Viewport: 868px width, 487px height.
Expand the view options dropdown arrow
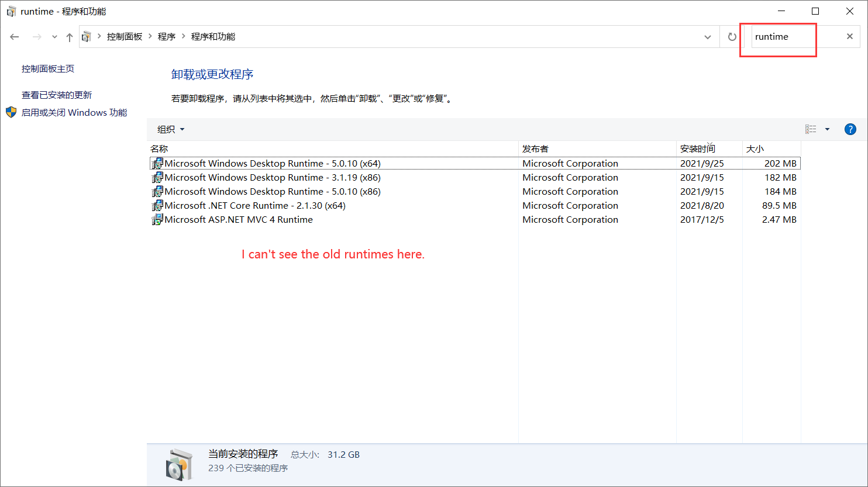(827, 129)
